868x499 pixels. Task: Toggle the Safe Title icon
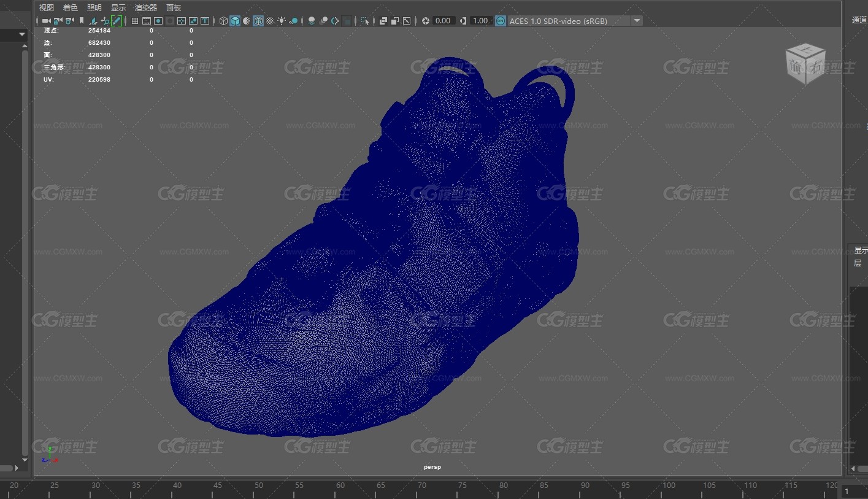tap(205, 21)
